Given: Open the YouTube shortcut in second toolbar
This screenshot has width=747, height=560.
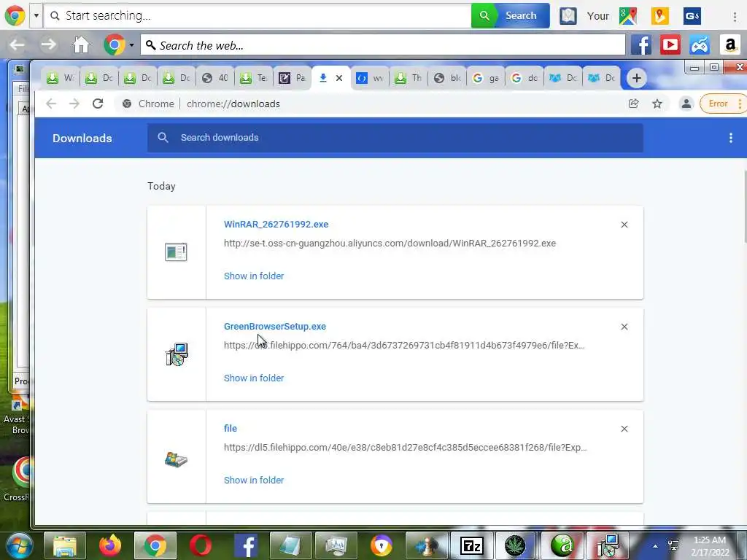Looking at the screenshot, I should click(670, 45).
